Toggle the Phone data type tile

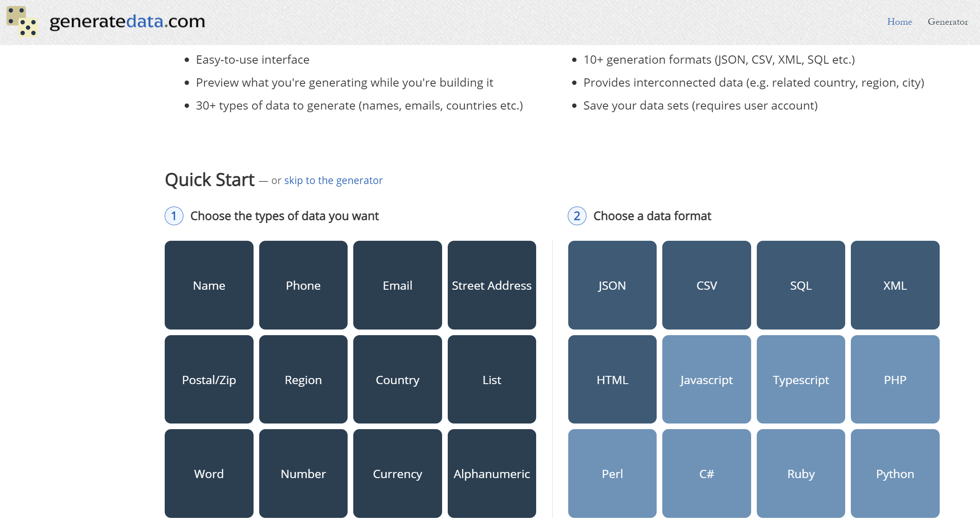[303, 285]
